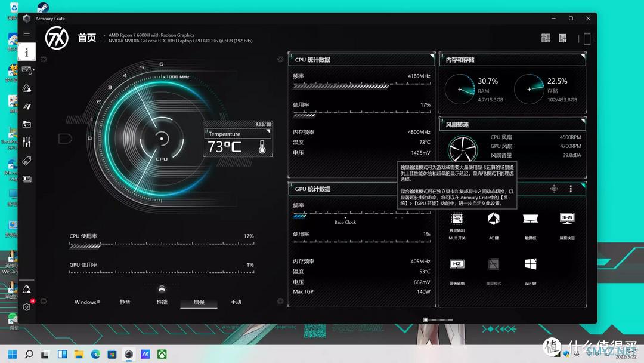Open the Game Library folder icon in sidebar
This screenshot has width=644, height=363.
27,124
